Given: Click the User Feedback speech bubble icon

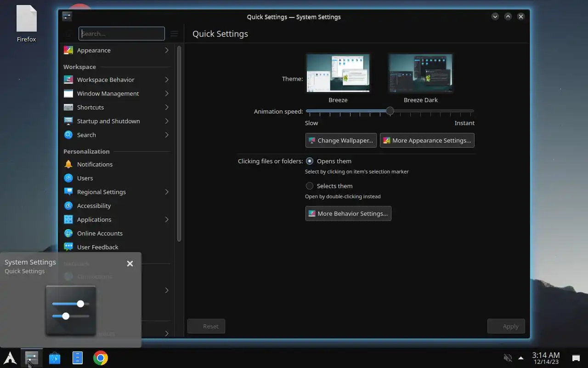Looking at the screenshot, I should (68, 247).
